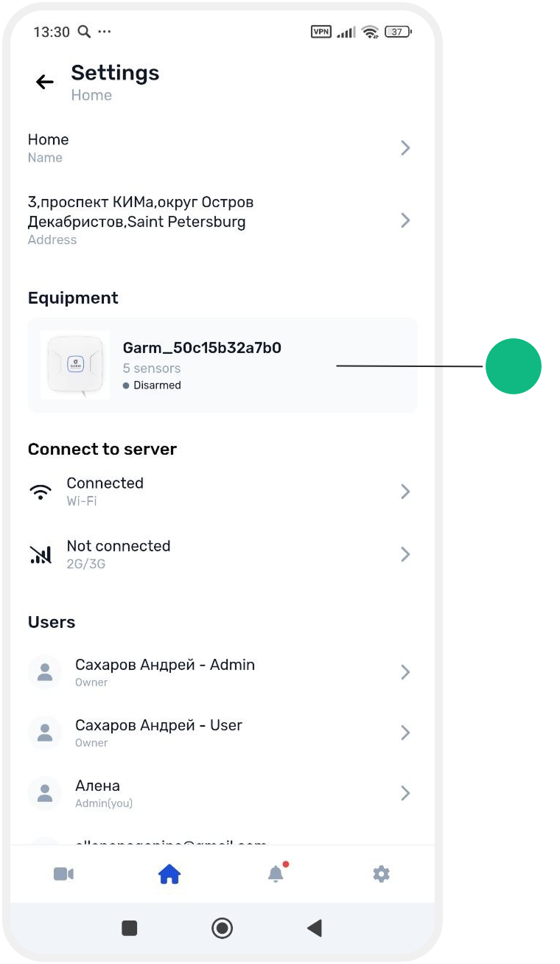Tap the cellular signal bars in status bar
The width and height of the screenshot is (560, 964).
pos(346,32)
